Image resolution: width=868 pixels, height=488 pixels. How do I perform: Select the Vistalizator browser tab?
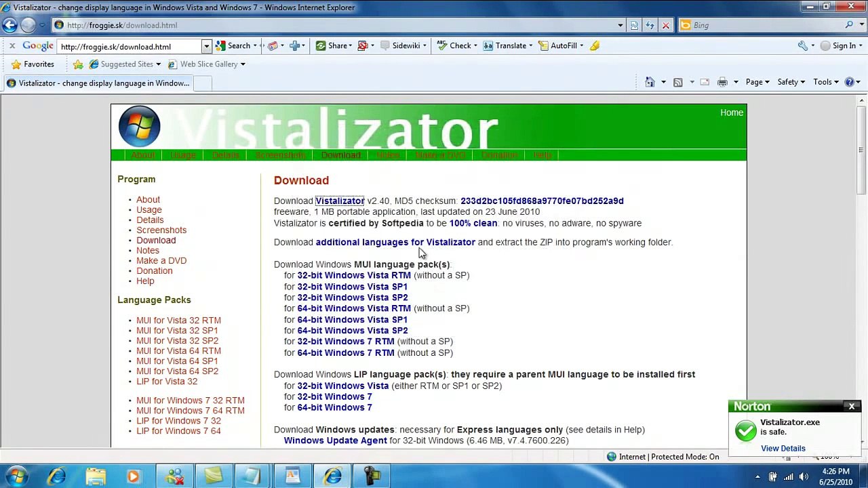[98, 83]
